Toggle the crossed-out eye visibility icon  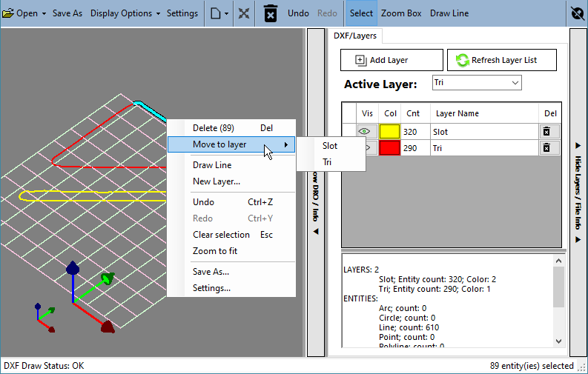click(x=578, y=13)
